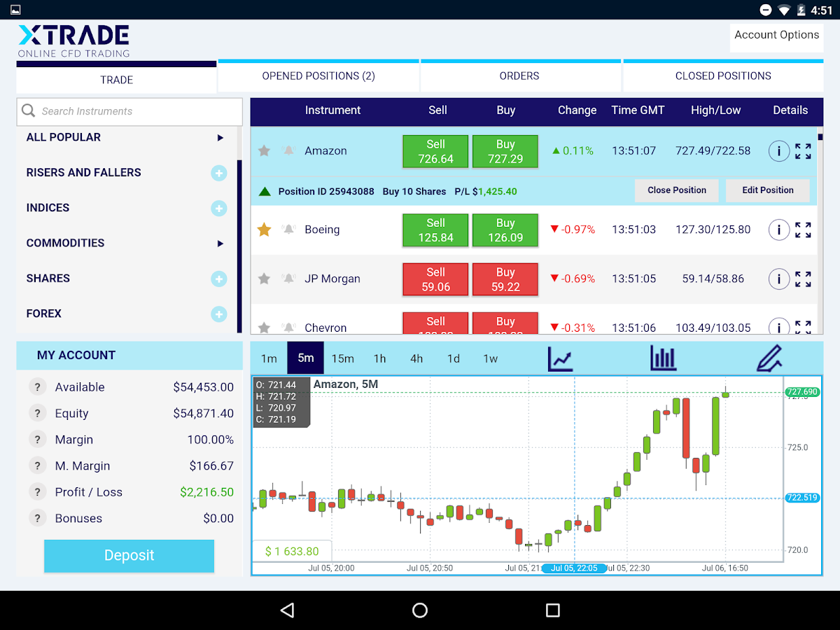Click the search magnifier icon
The width and height of the screenshot is (840, 630).
(x=29, y=111)
